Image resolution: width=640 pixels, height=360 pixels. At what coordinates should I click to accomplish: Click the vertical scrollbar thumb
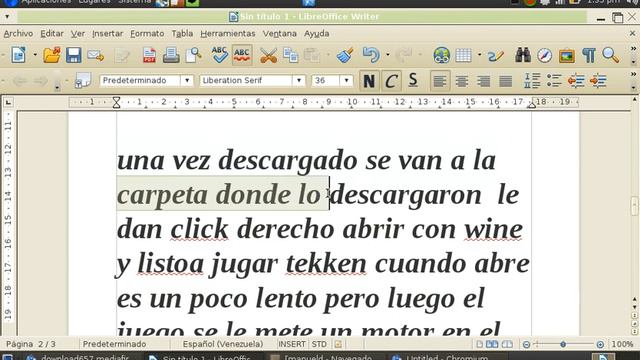click(x=634, y=206)
